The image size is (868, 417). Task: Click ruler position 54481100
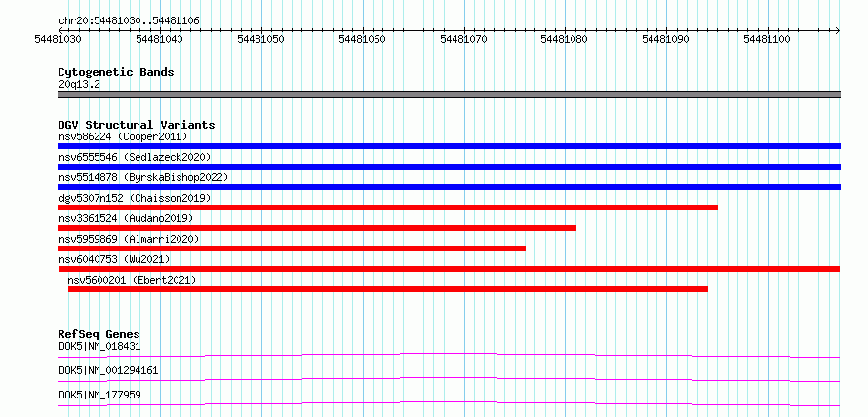[x=768, y=39]
